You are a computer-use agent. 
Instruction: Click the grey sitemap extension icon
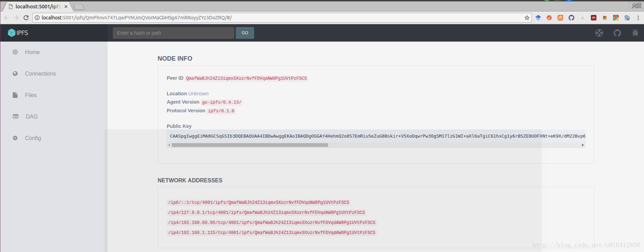[583, 18]
